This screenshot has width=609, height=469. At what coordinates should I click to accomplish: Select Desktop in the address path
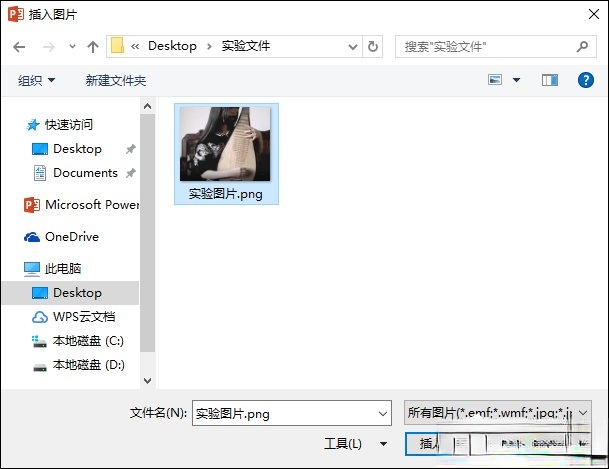tap(172, 46)
